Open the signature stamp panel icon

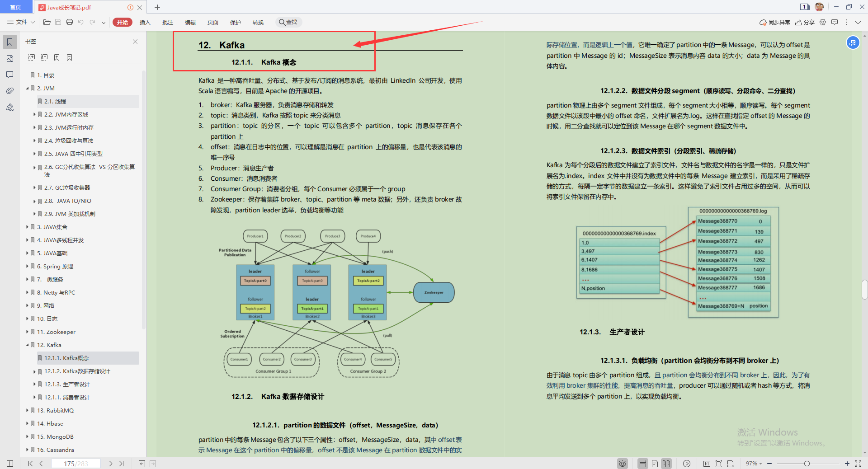[x=10, y=108]
